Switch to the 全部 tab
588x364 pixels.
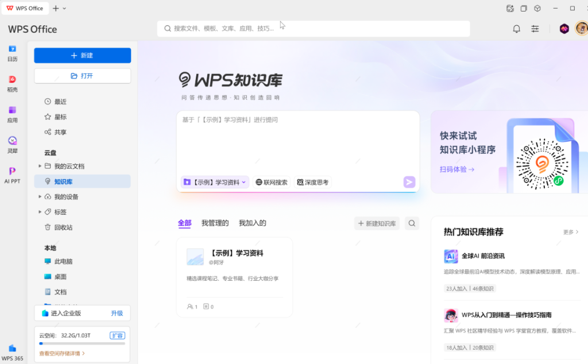coord(184,223)
